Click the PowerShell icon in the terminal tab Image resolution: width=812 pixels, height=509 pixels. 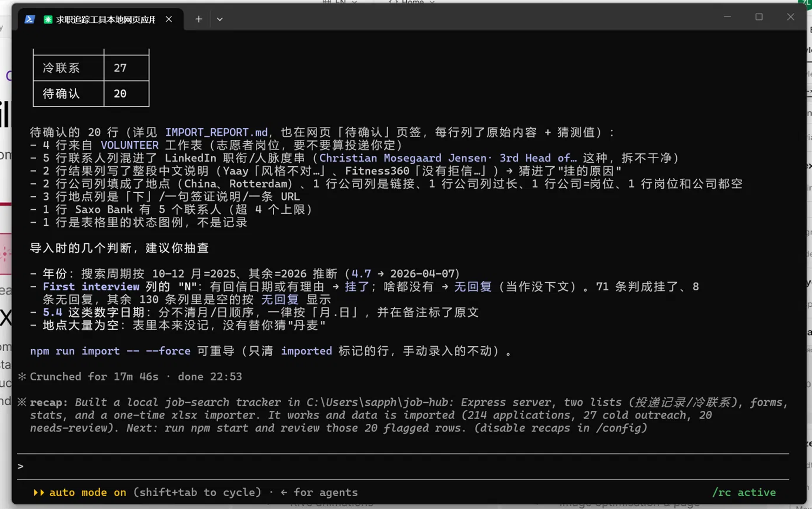(x=30, y=19)
